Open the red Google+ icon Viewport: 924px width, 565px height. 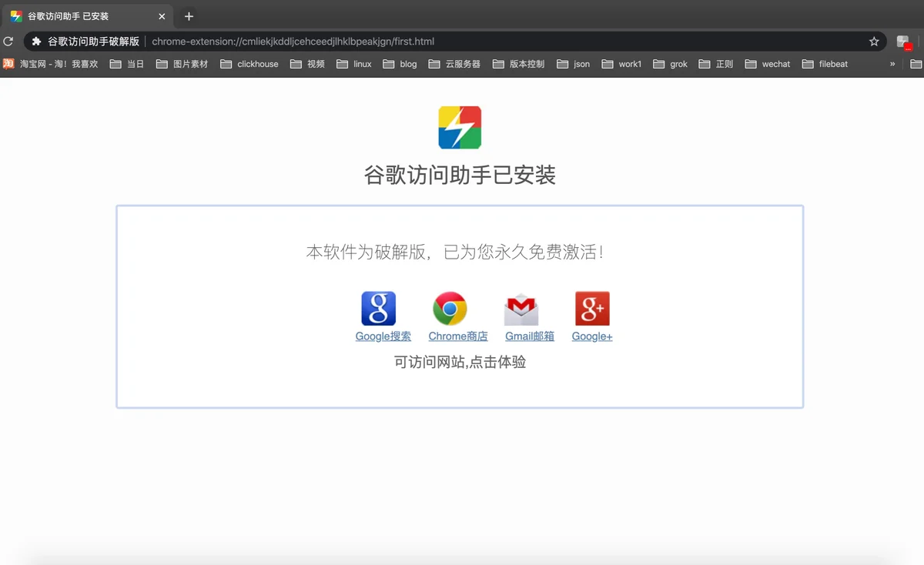[592, 309]
